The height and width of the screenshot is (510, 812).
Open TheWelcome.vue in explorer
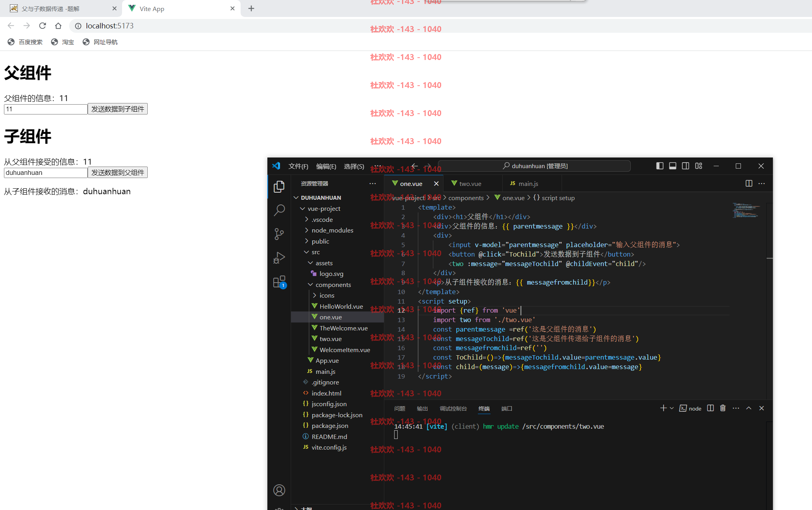[338, 328]
